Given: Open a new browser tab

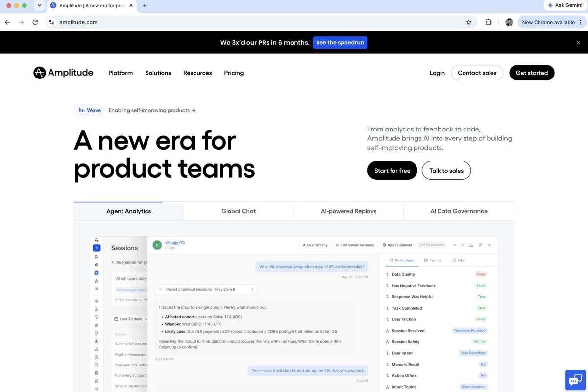Looking at the screenshot, I should 144,5.
